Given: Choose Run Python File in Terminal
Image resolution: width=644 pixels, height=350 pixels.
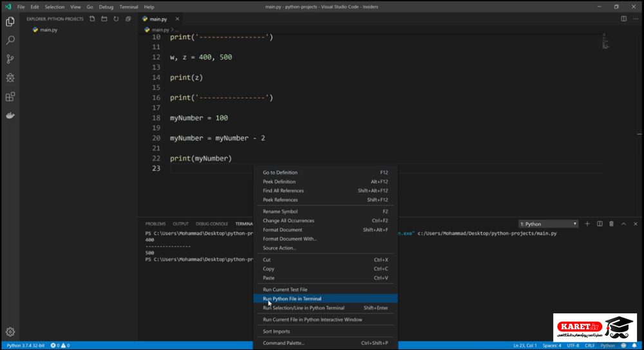Looking at the screenshot, I should (x=325, y=299).
